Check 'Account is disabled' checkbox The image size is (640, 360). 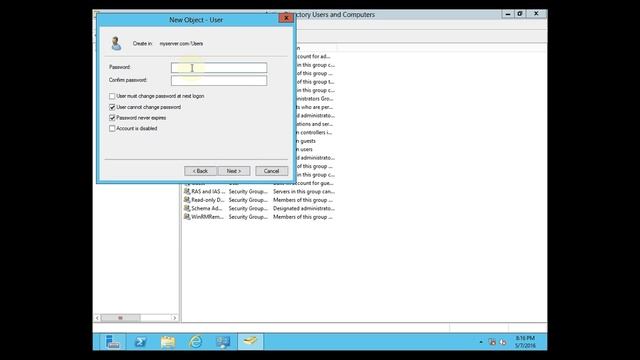pyautogui.click(x=112, y=128)
